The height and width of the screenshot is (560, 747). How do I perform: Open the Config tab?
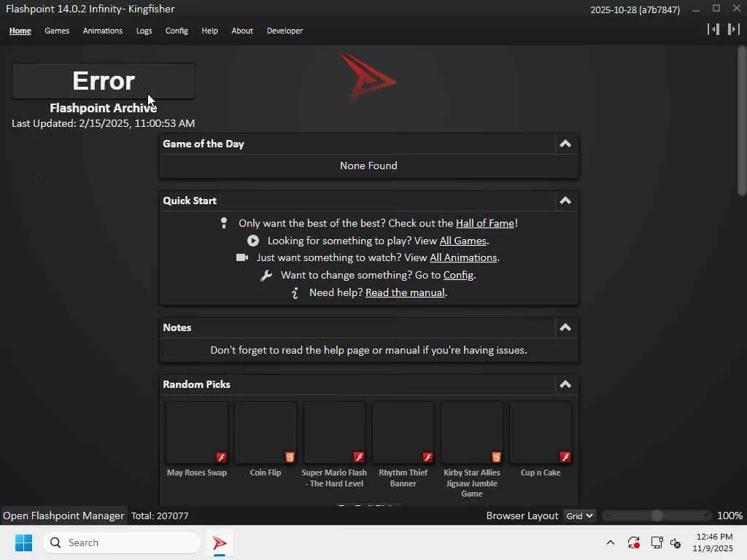pos(177,31)
